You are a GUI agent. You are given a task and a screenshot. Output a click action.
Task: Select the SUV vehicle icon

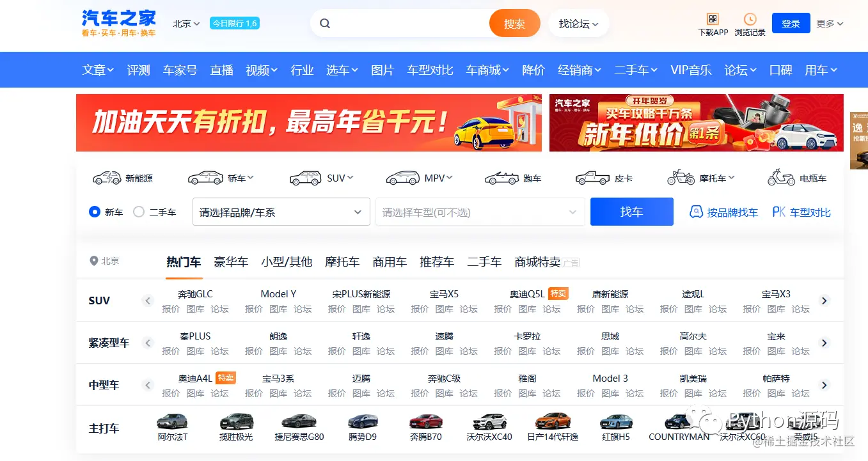point(305,178)
